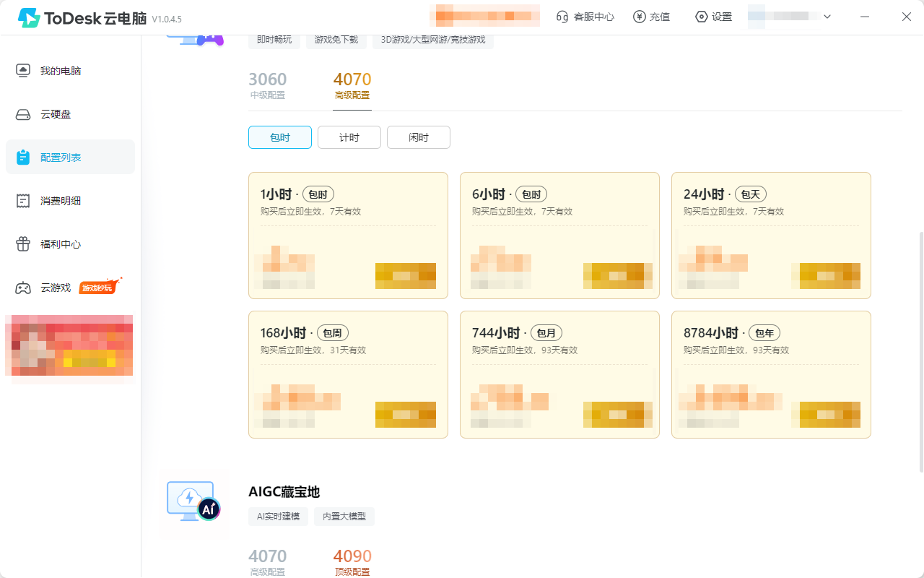Screen dimensions: 924x578
Task: Click the 3D游戏/大型网游/竞技游戏 tag
Action: click(x=433, y=40)
